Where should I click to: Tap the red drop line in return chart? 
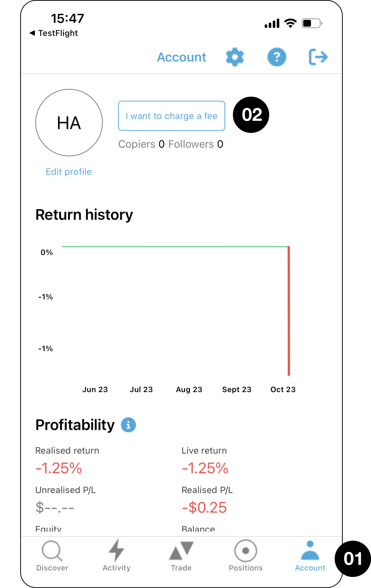289,311
